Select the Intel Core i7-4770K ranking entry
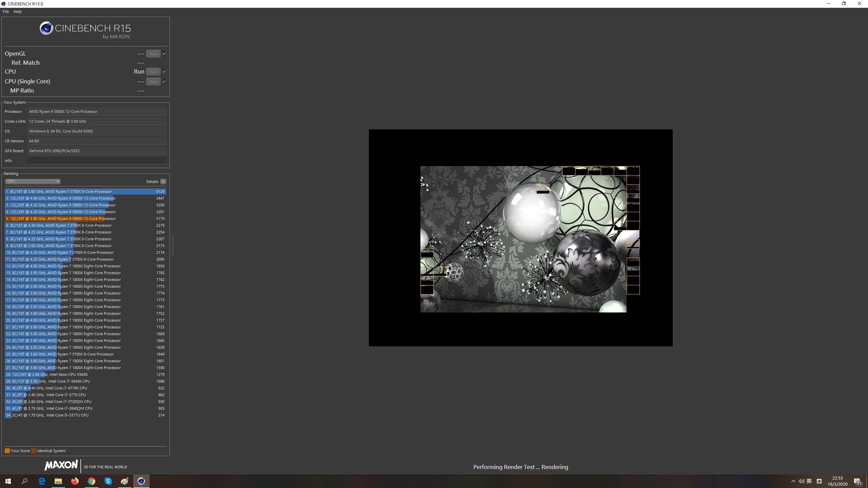Viewport: 868px width, 488px height. [85, 388]
